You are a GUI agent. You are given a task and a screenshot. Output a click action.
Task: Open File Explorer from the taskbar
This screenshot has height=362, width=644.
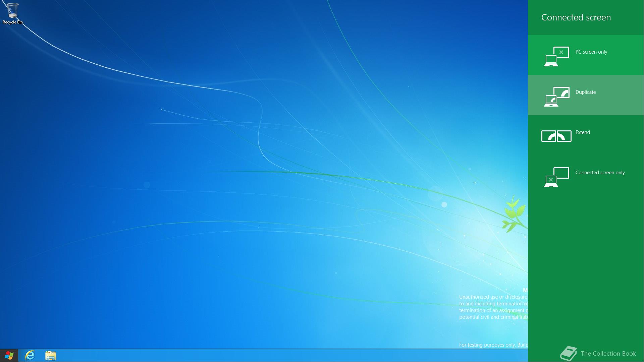coord(50,355)
